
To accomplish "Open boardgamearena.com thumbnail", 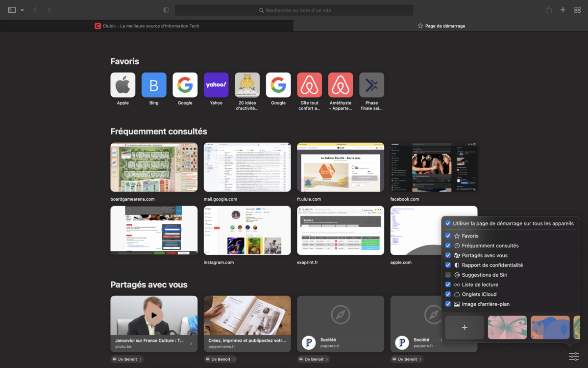I will [154, 167].
